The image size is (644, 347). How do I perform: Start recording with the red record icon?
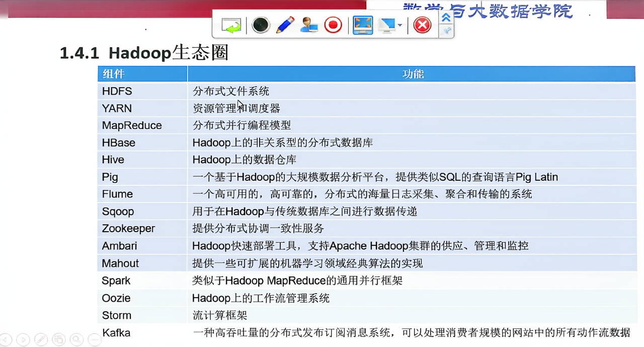pos(333,25)
